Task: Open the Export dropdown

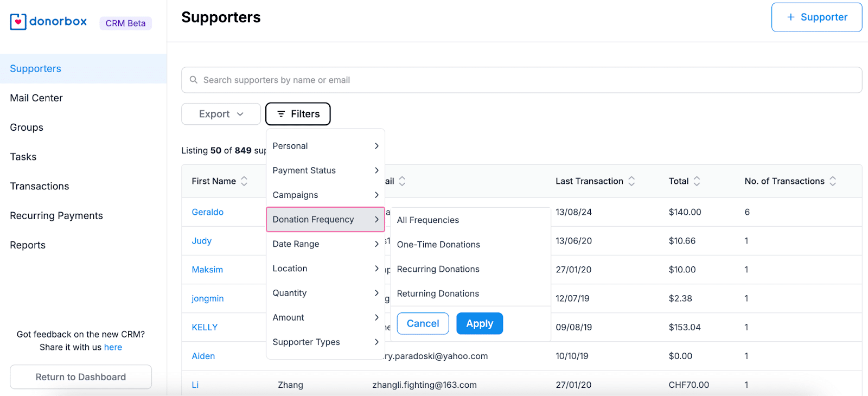Action: pyautogui.click(x=221, y=114)
